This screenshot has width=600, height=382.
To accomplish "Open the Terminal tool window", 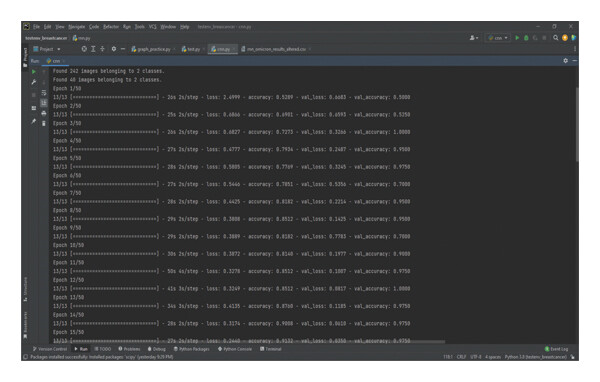I will coord(271,349).
